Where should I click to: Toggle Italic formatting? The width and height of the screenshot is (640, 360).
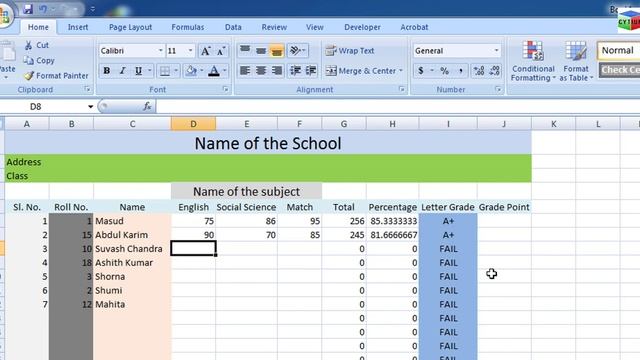coord(122,71)
